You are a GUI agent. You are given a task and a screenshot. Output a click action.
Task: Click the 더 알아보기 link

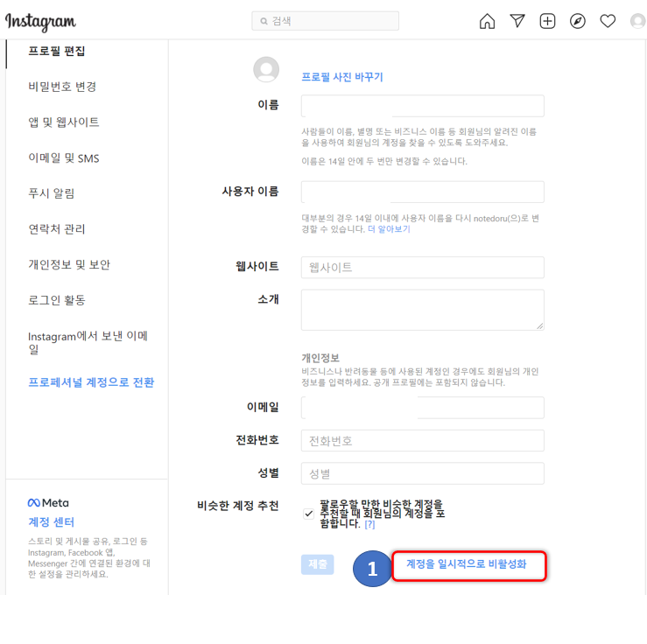point(389,229)
